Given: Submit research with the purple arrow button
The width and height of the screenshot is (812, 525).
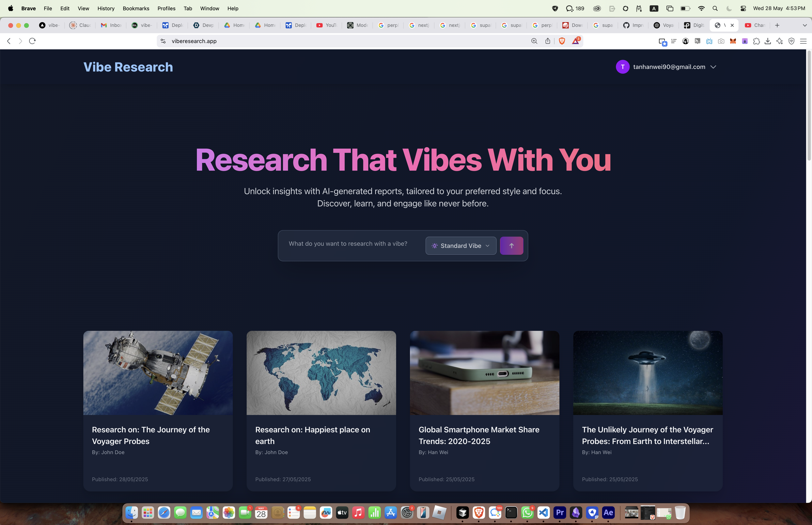Looking at the screenshot, I should 511,246.
